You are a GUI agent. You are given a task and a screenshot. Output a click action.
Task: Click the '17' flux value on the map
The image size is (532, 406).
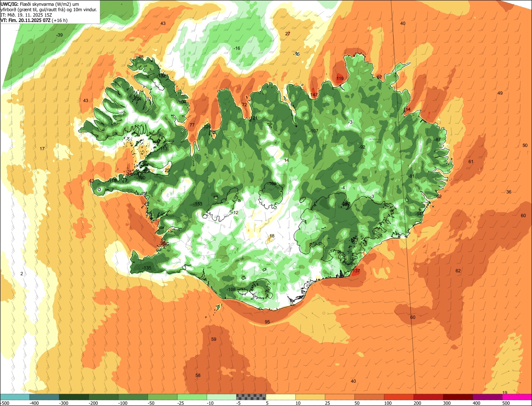[x=42, y=149]
